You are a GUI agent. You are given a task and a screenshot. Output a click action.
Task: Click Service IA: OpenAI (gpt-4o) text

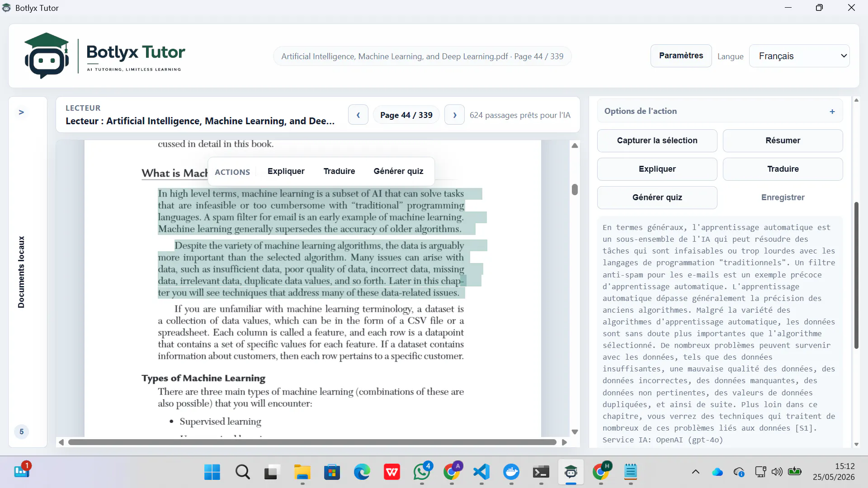click(x=663, y=440)
